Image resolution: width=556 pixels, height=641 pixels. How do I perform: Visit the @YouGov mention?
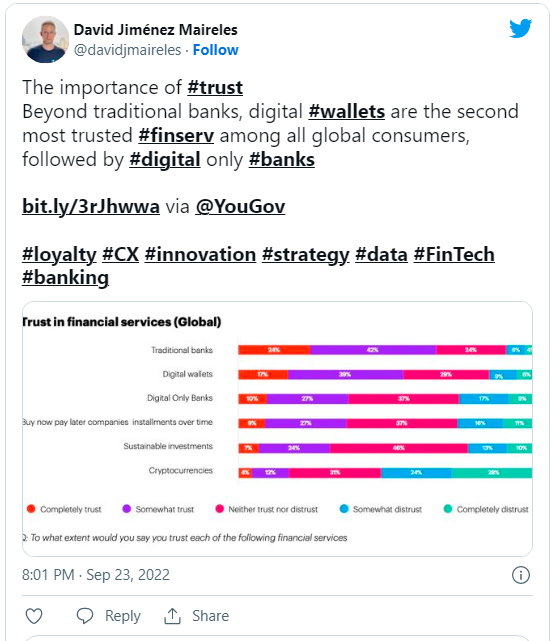240,206
